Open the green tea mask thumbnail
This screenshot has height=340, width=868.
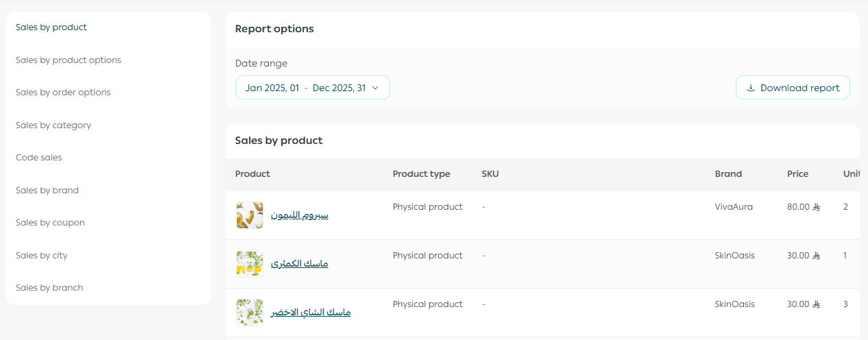coord(249,313)
